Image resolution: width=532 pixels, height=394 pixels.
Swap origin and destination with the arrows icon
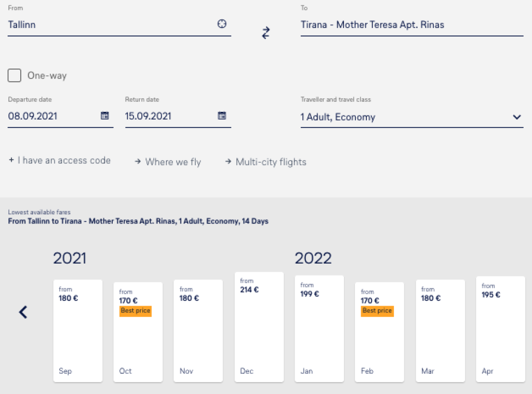click(265, 33)
